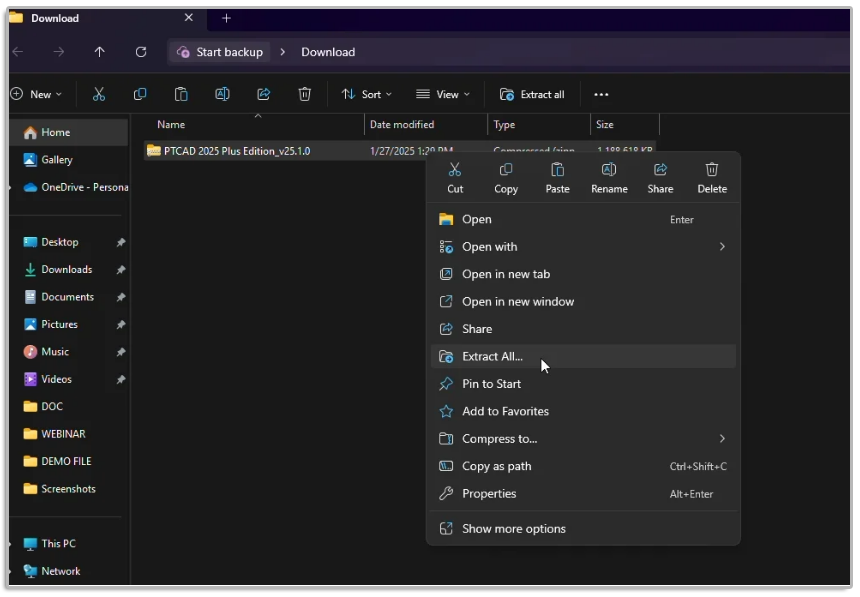Expand the Compress to submenu arrow
The image size is (860, 597).
[722, 438]
